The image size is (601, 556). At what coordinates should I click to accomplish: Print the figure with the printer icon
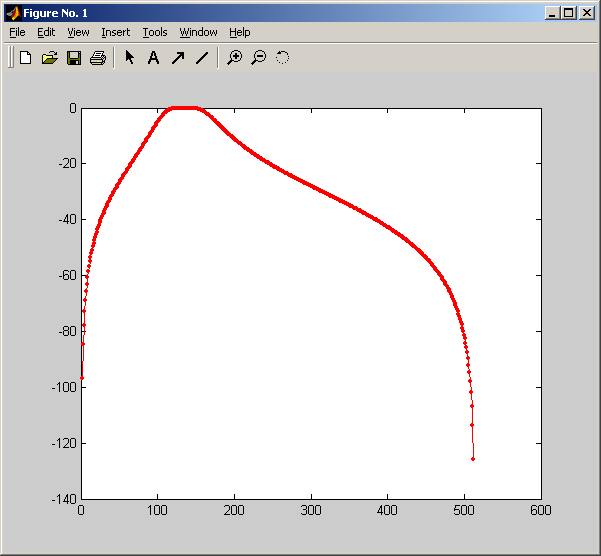[x=98, y=58]
